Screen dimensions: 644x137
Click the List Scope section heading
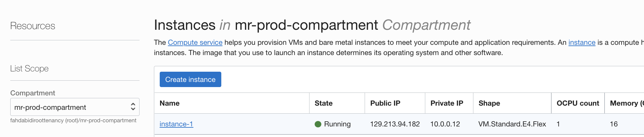30,68
